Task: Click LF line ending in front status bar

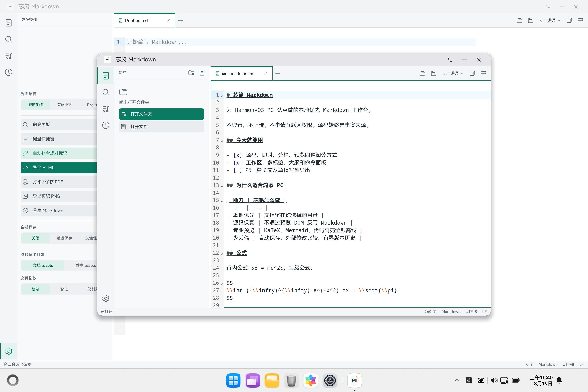Action: click(485, 312)
